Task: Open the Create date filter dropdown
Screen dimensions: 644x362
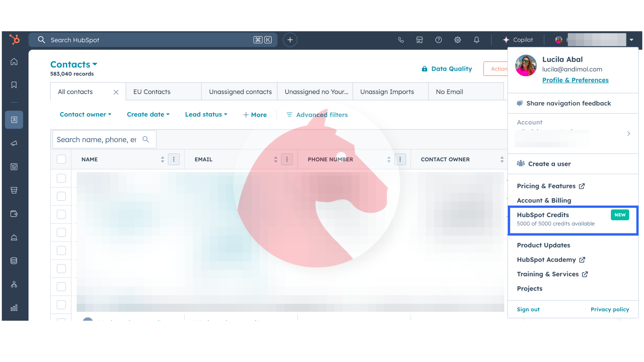Action: (148, 114)
